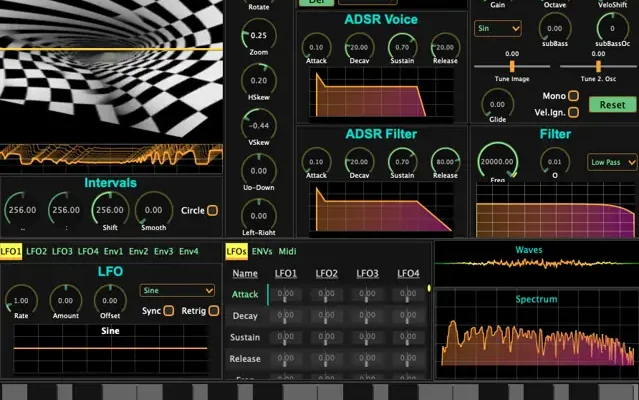Open the Env1 tab
The width and height of the screenshot is (639, 400).
[x=113, y=251]
